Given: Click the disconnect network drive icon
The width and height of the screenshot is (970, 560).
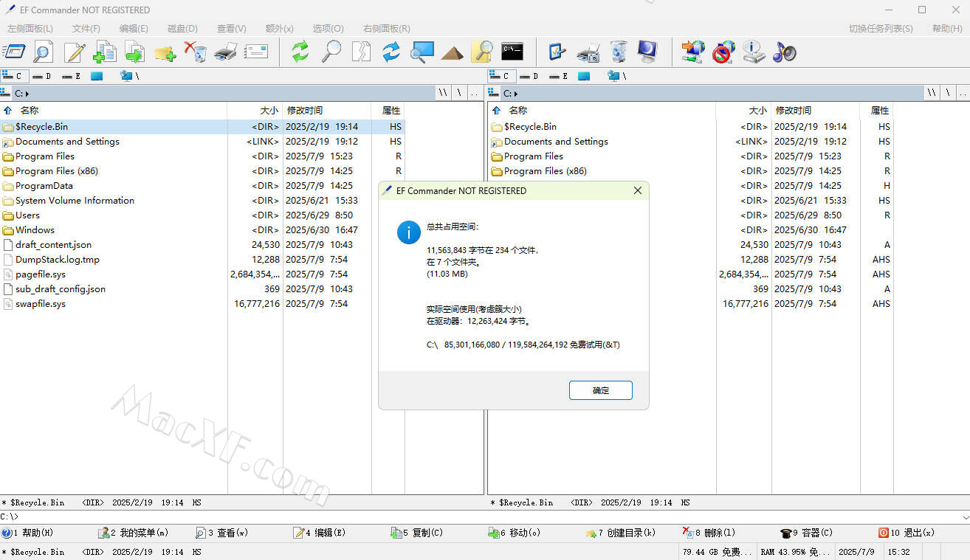Looking at the screenshot, I should [723, 52].
